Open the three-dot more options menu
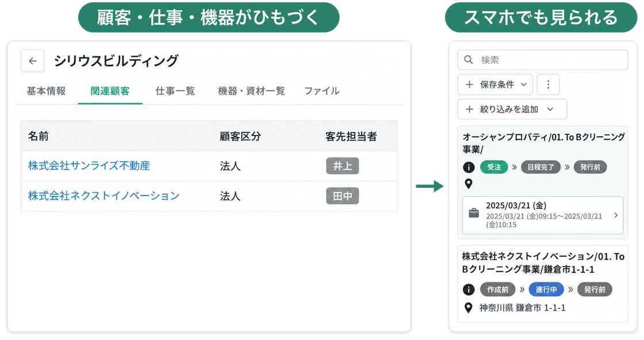Screen dimensions: 644x340 (x=548, y=84)
